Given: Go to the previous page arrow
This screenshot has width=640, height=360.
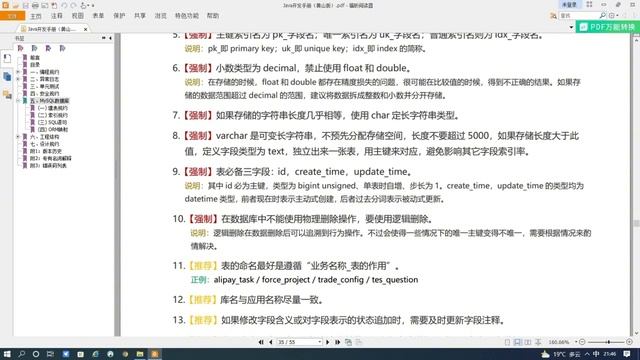Looking at the screenshot, I should coord(271,342).
